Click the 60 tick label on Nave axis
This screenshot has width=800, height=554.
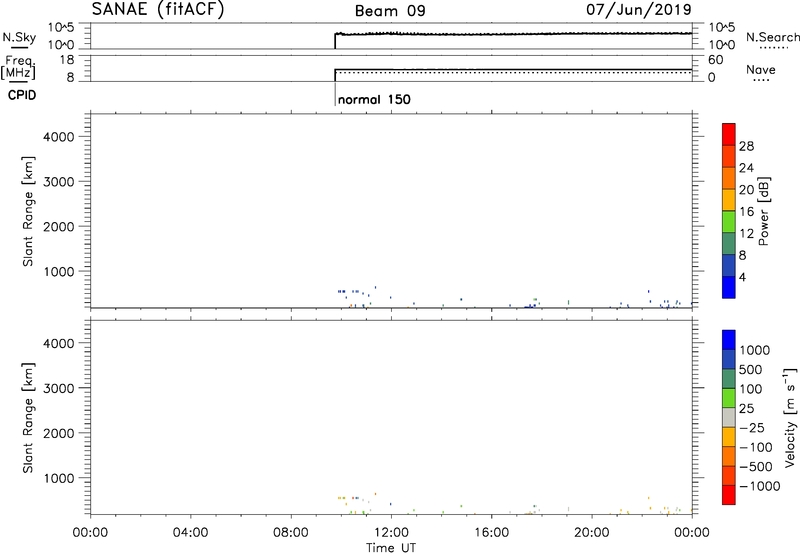click(x=716, y=60)
